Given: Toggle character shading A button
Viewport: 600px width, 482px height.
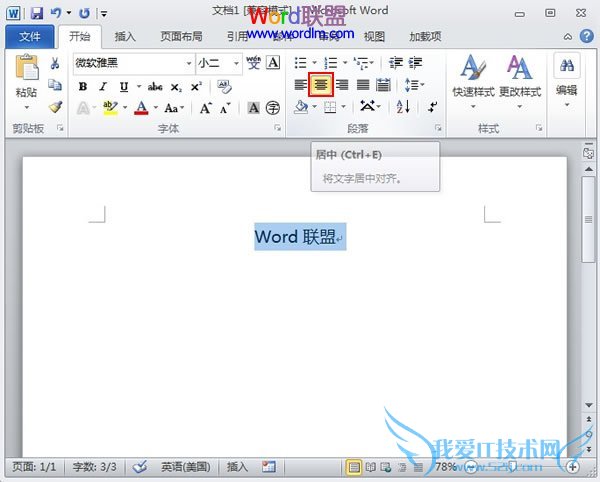Looking at the screenshot, I should click(253, 108).
